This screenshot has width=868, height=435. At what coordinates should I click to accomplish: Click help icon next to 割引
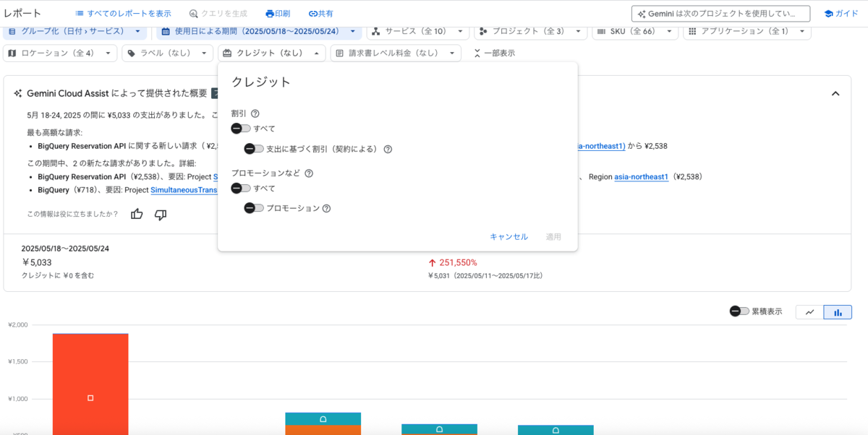255,113
